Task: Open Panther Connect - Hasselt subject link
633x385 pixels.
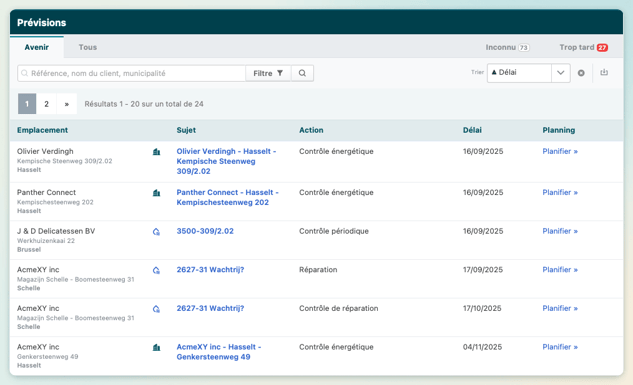Action: click(227, 197)
